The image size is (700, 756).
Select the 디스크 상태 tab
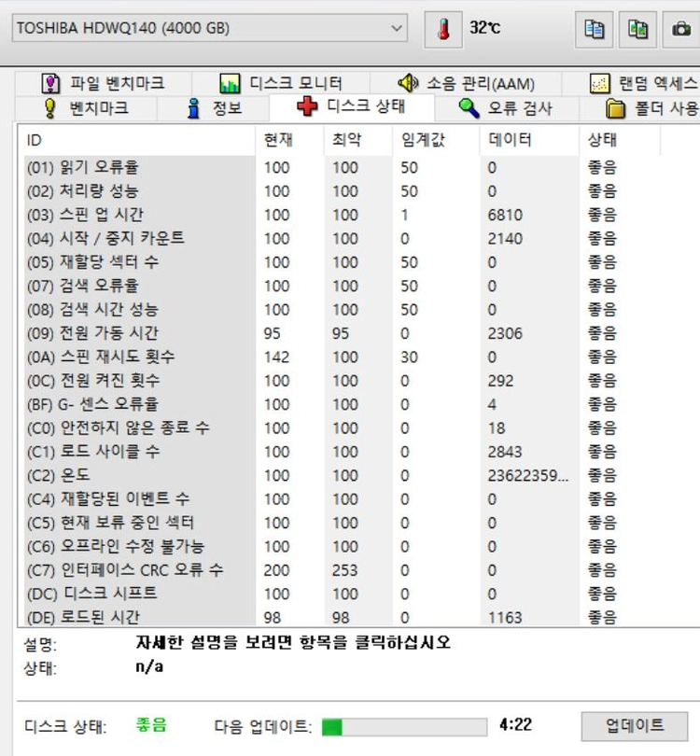point(352,106)
